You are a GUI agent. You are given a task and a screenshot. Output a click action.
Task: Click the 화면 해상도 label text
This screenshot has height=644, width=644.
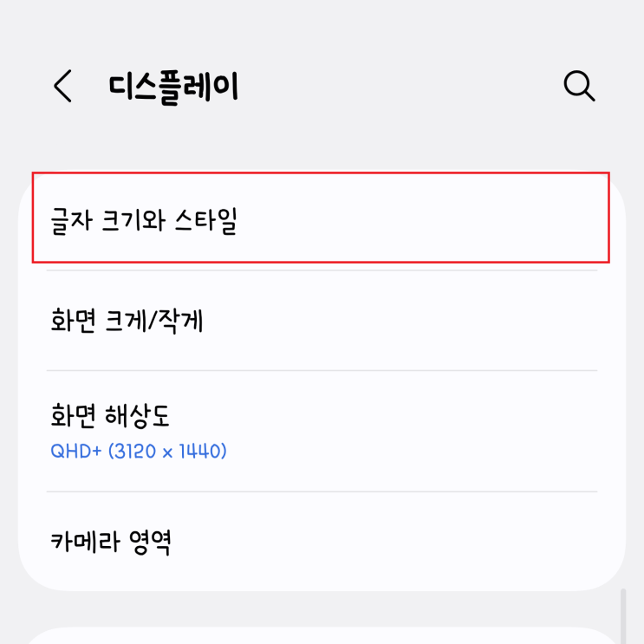tap(110, 415)
